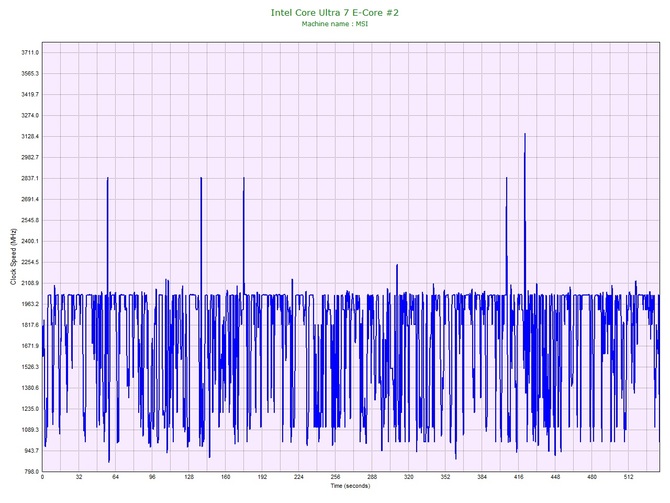Click the 2400.1 y-axis value
The width and height of the screenshot is (670, 503).
pos(30,241)
